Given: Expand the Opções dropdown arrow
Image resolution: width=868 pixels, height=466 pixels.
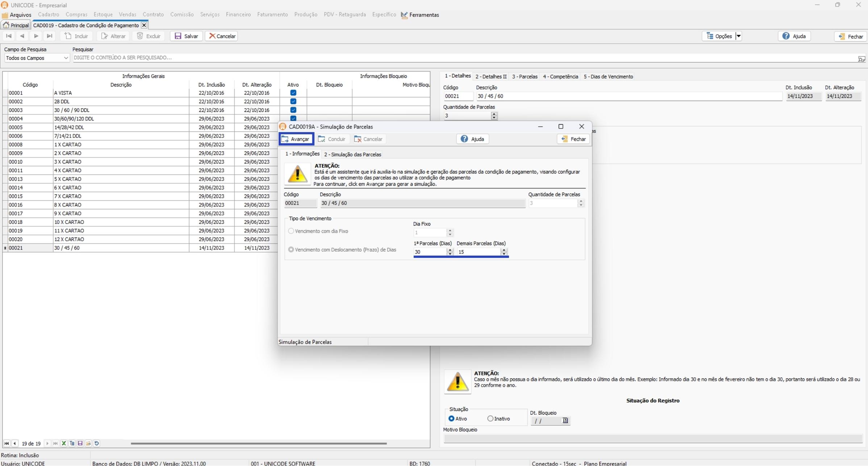Looking at the screenshot, I should point(738,36).
